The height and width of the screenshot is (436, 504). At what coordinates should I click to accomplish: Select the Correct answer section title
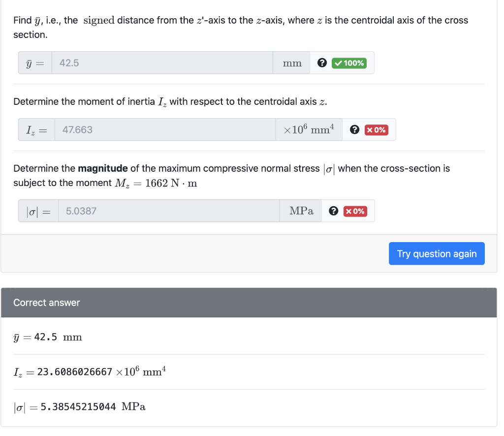45,302
